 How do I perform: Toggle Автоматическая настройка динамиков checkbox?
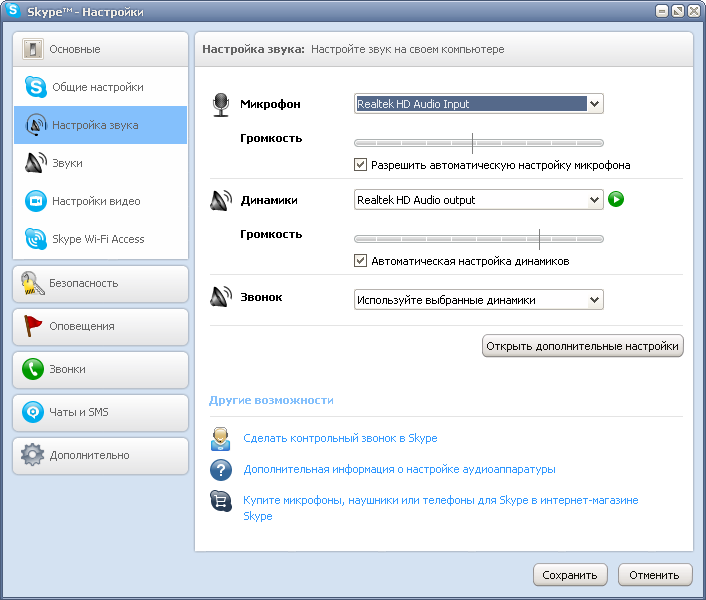pos(360,261)
